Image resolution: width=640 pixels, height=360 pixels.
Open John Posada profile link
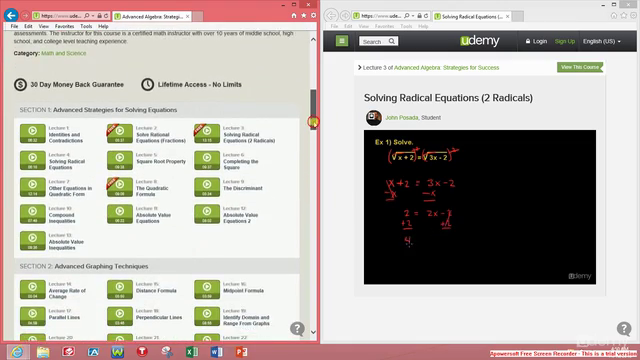(402, 118)
